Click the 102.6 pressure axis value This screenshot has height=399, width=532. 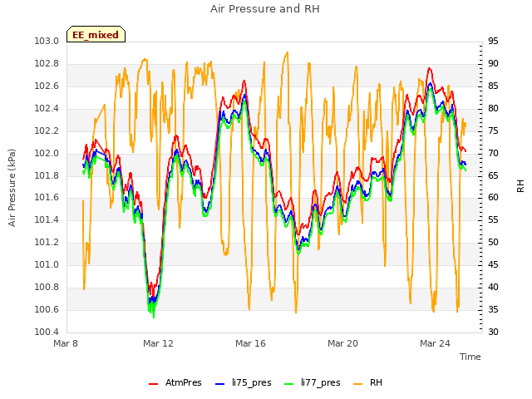click(x=47, y=86)
